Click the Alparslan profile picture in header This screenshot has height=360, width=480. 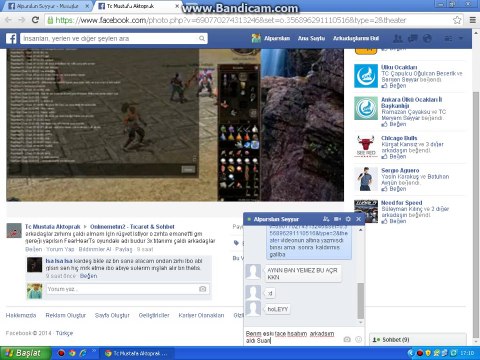tap(256, 38)
